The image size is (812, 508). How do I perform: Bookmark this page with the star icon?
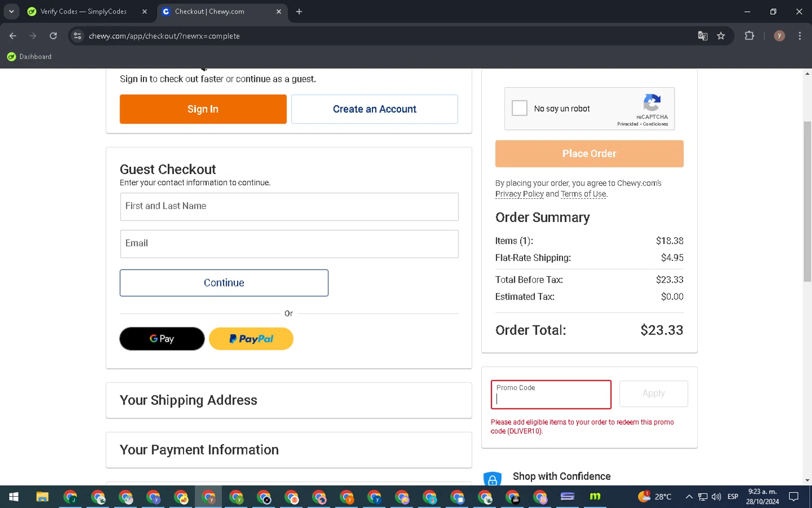click(721, 36)
